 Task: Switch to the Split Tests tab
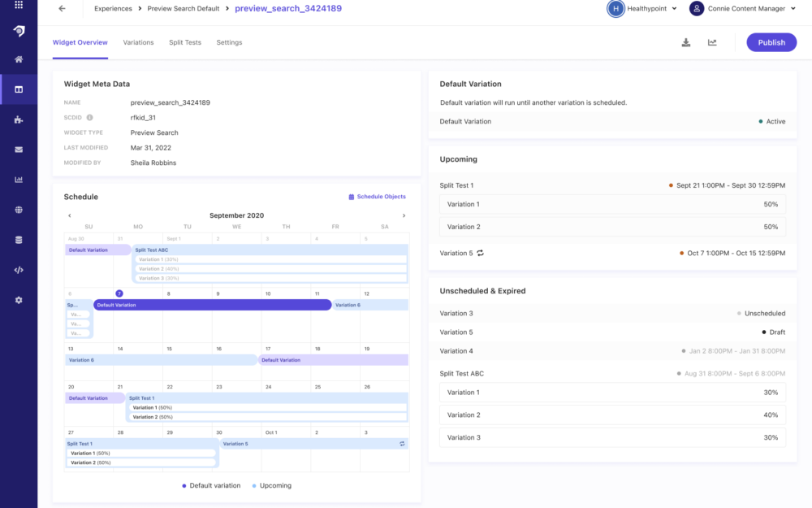[185, 42]
